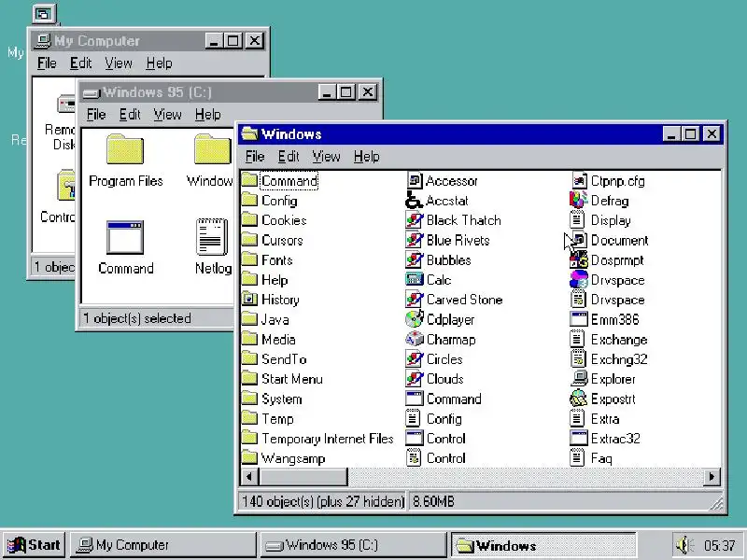This screenshot has height=560, width=747.
Task: Select the Exchng32 settings file icon
Action: (x=578, y=359)
